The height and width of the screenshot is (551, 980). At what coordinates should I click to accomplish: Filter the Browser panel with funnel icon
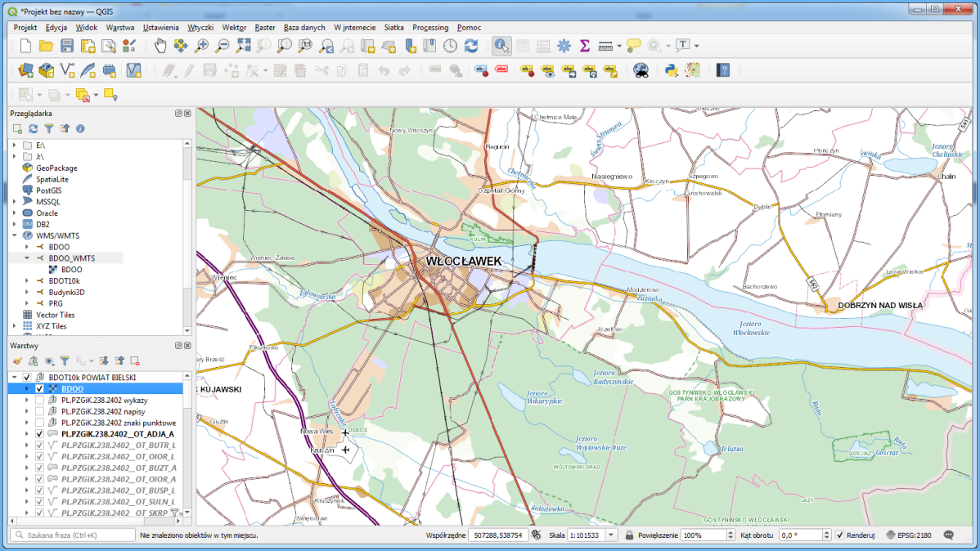point(49,128)
